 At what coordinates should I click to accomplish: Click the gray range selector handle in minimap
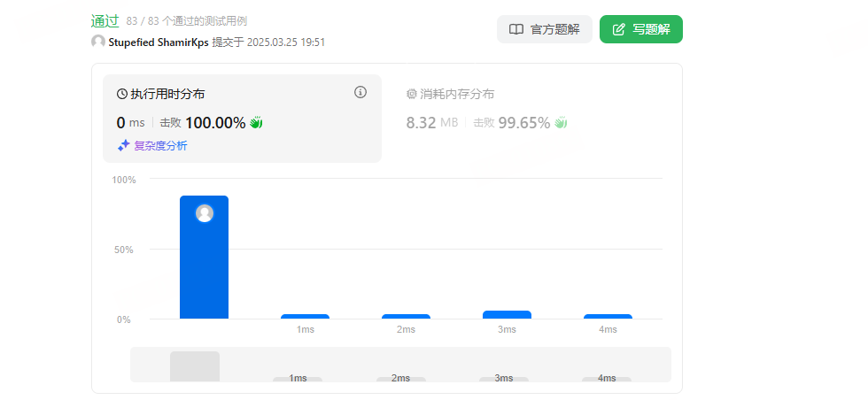(x=195, y=366)
